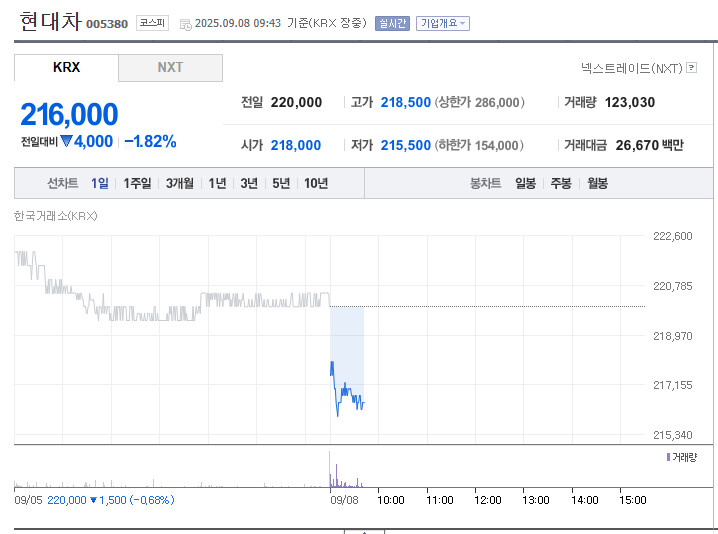Viewport: 718px width, 534px height.
Task: Click the blue down-triangle price change icon
Action: tap(66, 141)
